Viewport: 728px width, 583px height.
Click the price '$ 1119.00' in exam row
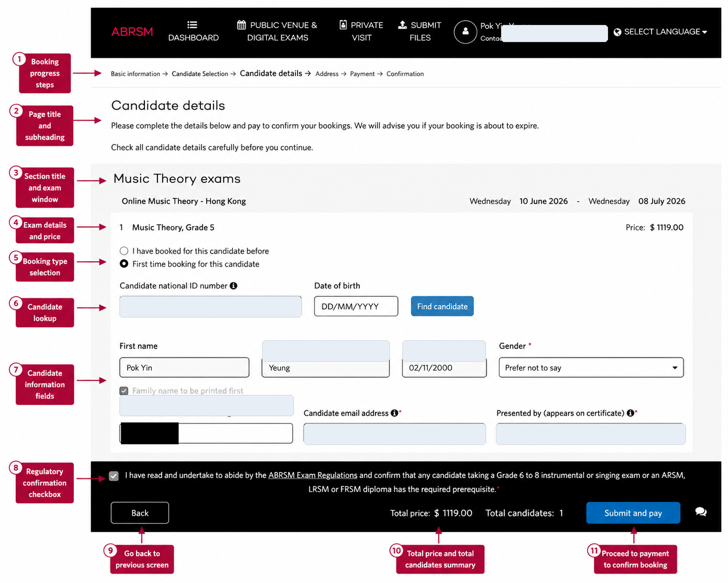click(667, 228)
